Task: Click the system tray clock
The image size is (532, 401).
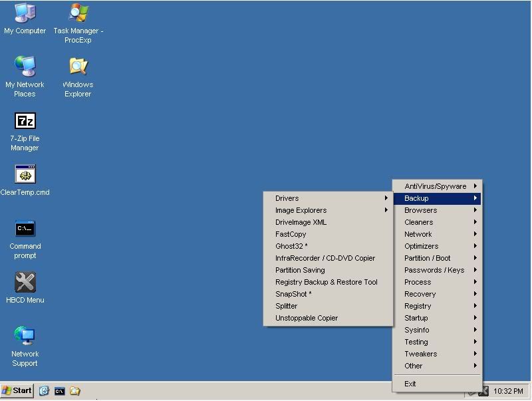Action: tap(508, 391)
